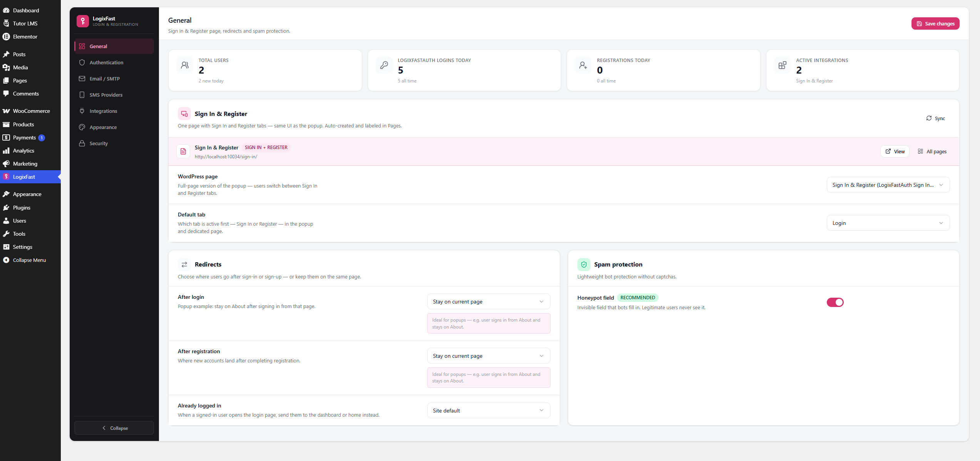This screenshot has height=461, width=980.
Task: Open the SMS Providers tab
Action: (114, 95)
